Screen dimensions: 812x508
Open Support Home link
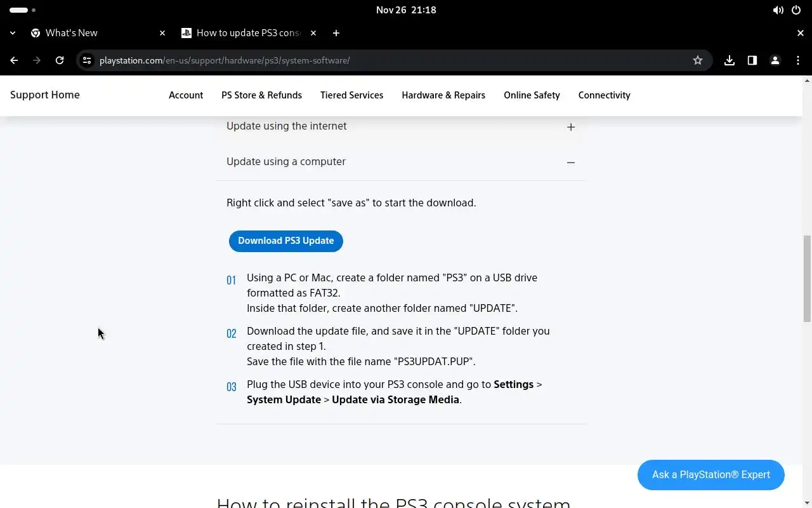point(45,95)
